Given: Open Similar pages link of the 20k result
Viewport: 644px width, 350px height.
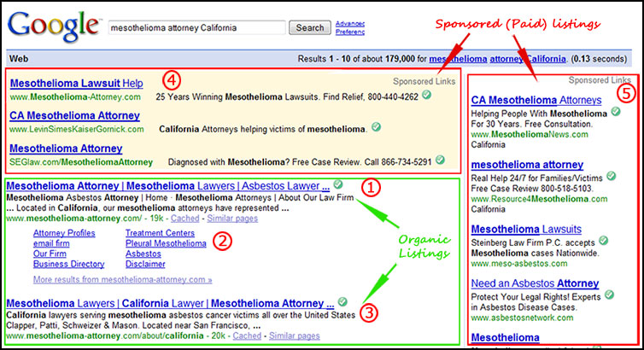Looking at the screenshot, I should [x=295, y=335].
